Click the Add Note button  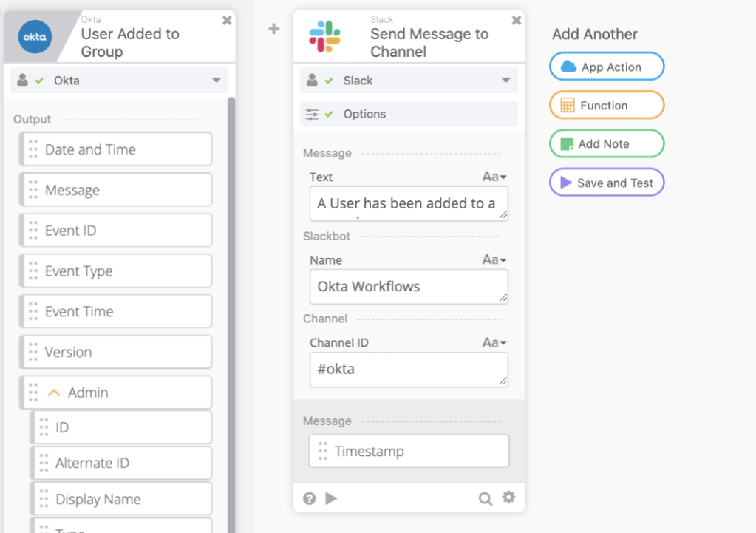tap(606, 143)
